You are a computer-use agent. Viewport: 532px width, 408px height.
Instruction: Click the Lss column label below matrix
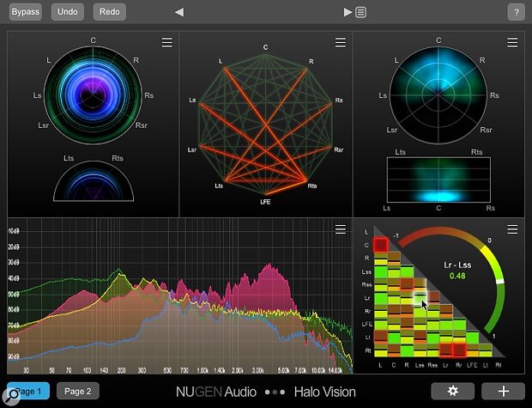[x=420, y=365]
